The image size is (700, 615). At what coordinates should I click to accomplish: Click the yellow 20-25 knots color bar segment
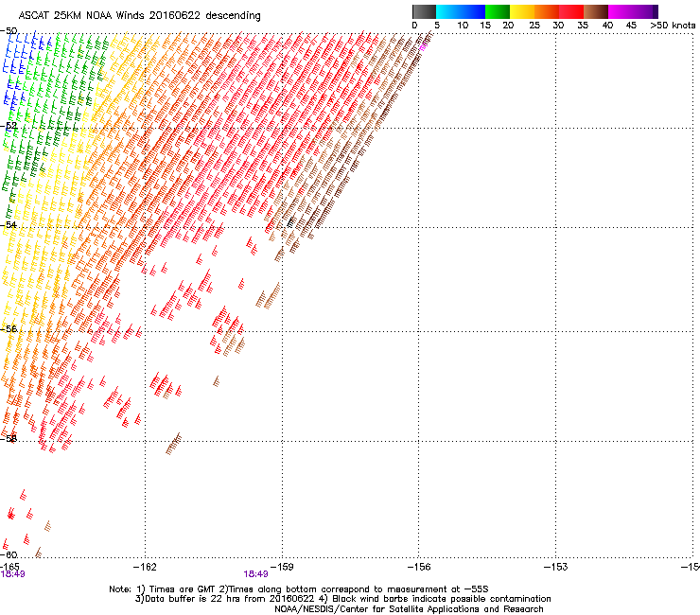pos(522,11)
